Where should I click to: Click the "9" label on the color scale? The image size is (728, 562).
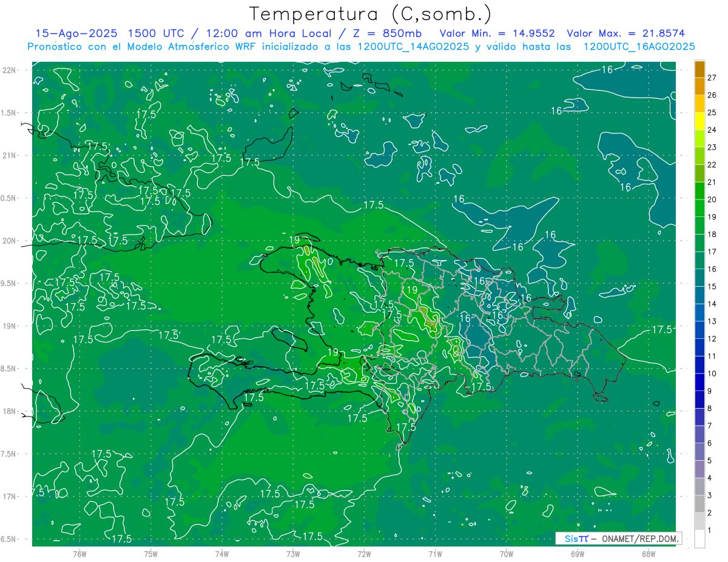(709, 391)
